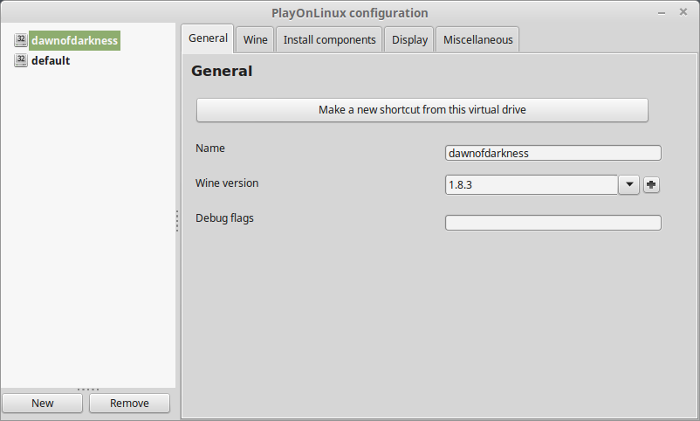Click the Debug flags label

click(225, 218)
